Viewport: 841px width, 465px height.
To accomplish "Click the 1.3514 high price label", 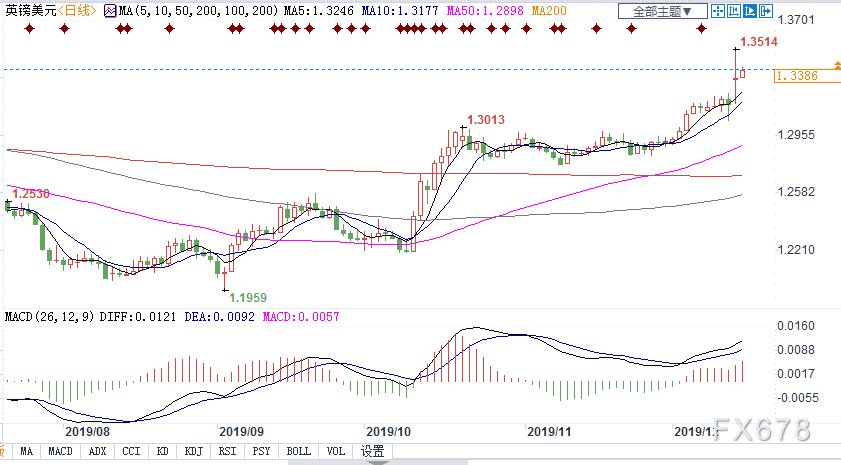I will pos(759,42).
